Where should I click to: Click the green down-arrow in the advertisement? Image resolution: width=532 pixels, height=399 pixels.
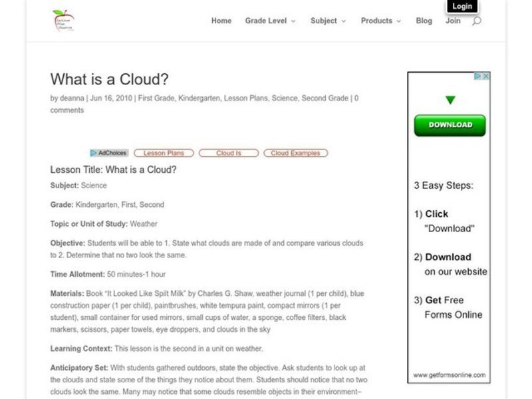(x=451, y=98)
